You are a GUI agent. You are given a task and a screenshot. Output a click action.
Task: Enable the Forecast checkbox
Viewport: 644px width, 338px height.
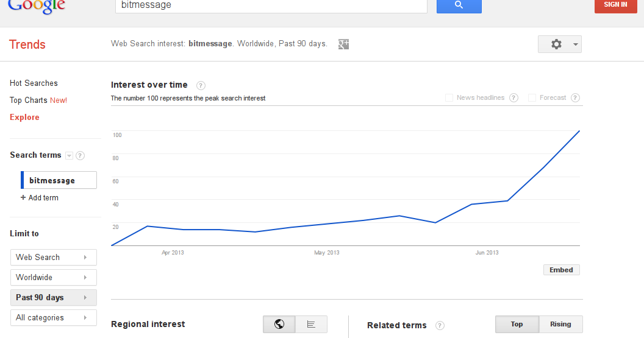coord(532,97)
